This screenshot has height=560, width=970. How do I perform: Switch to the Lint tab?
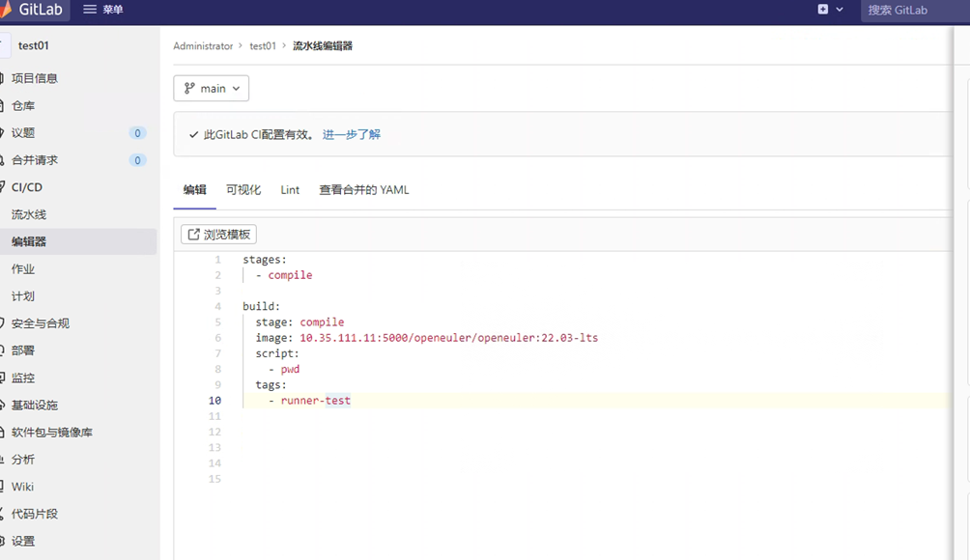(x=289, y=189)
